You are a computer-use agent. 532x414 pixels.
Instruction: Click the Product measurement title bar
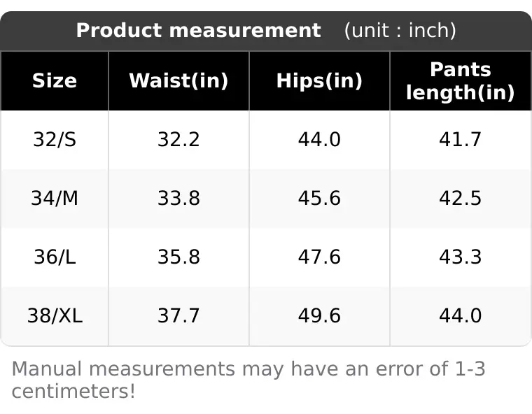(x=266, y=31)
